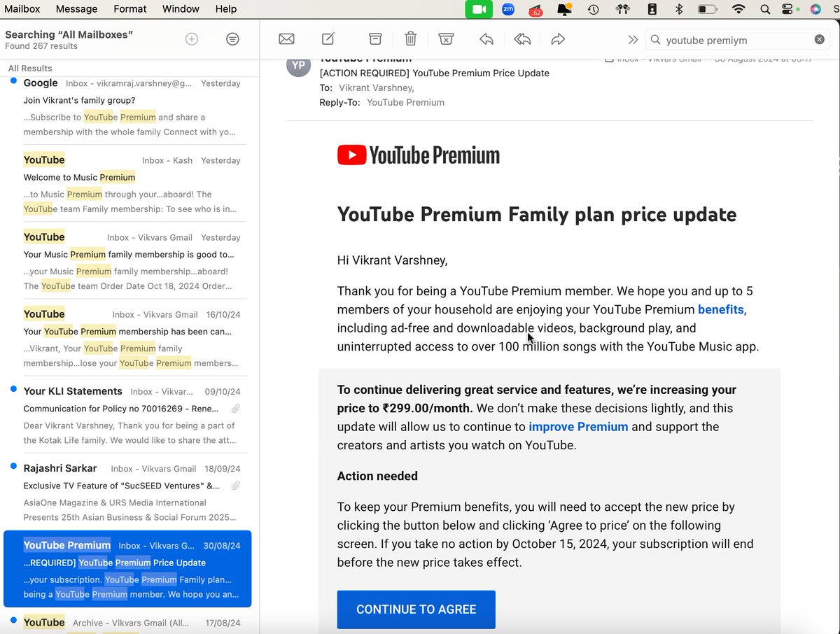Click the contact card menu bar icon

coord(652,9)
